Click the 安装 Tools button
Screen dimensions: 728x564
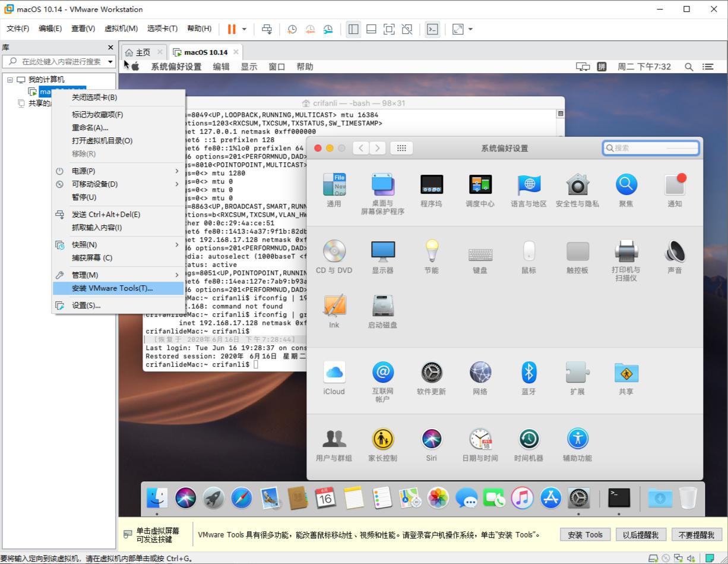tap(585, 535)
